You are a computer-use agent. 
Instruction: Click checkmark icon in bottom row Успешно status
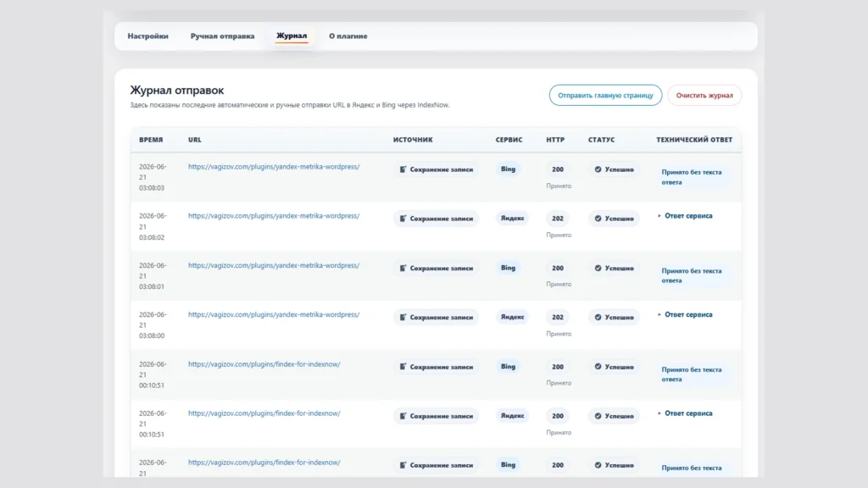click(598, 465)
